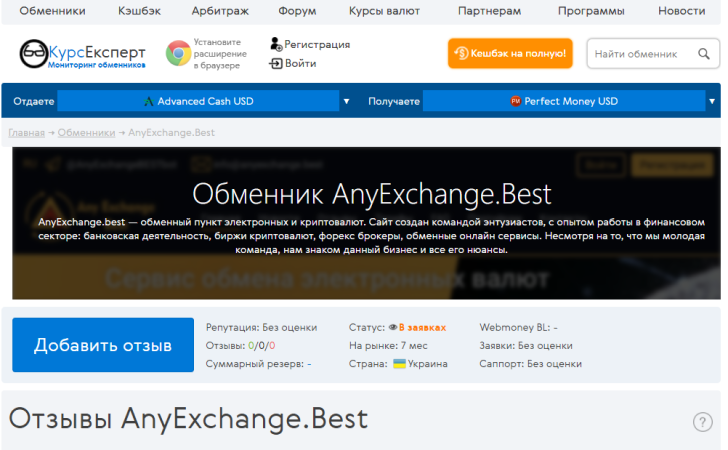The height and width of the screenshot is (450, 728).
Task: Open the Регистрация link
Action: 317,45
